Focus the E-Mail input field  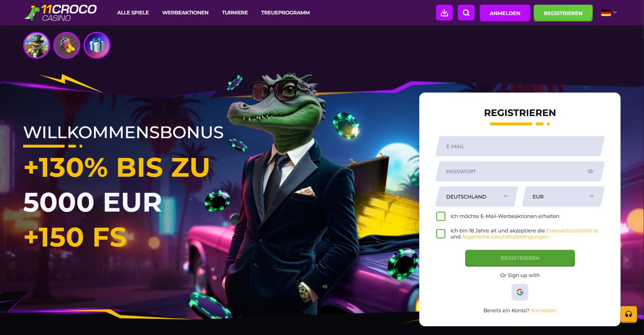[520, 146]
